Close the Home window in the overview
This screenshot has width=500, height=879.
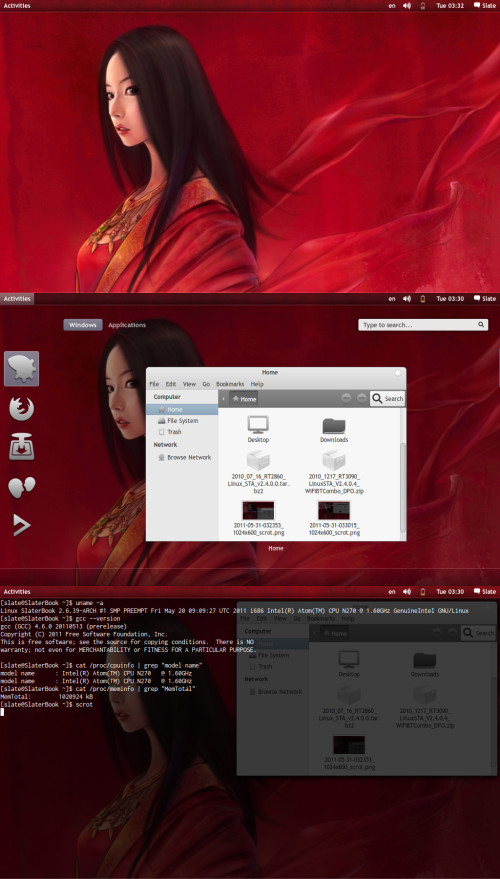pos(397,372)
